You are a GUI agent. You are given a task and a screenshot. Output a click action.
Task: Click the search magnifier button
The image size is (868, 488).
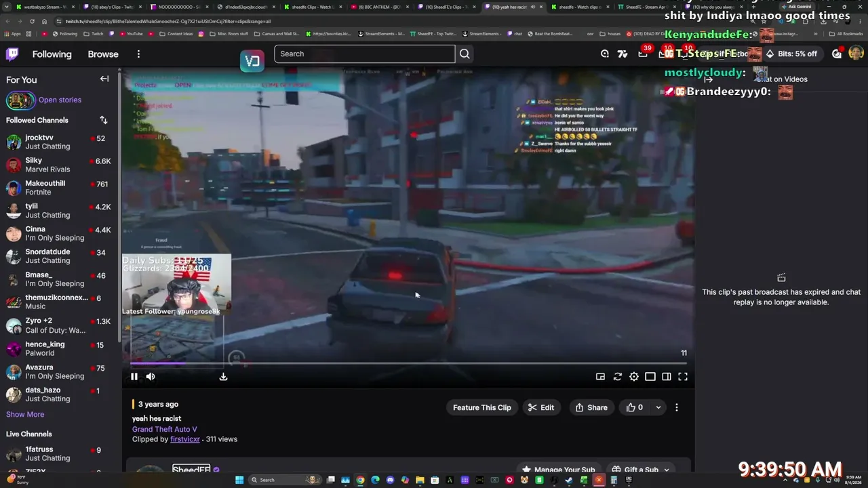click(x=465, y=54)
